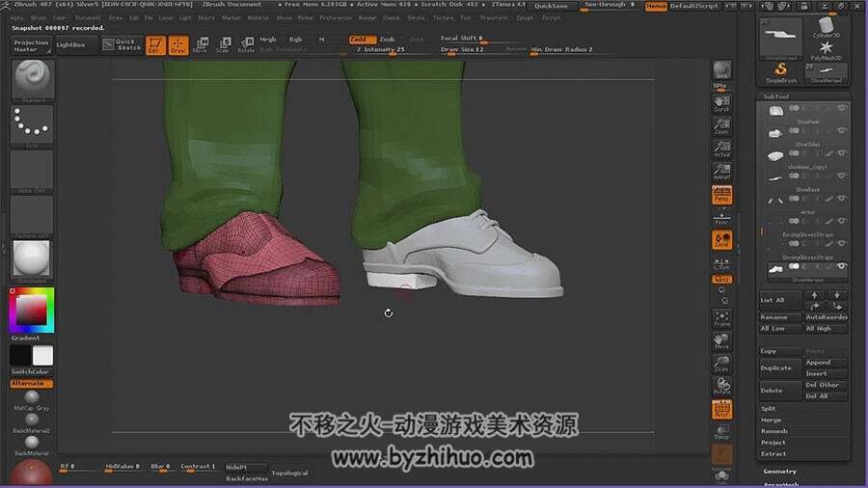
Task: Adjust the Z Intensity slider
Action: (x=381, y=50)
